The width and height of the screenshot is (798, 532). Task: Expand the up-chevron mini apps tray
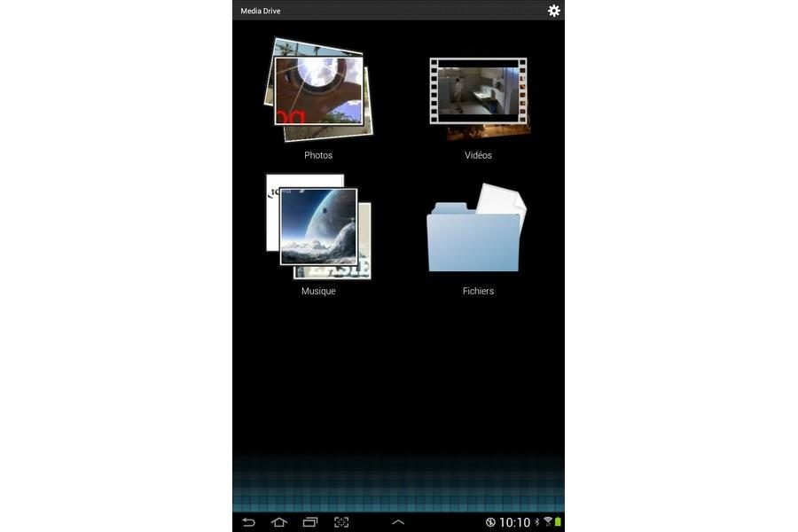click(x=398, y=522)
